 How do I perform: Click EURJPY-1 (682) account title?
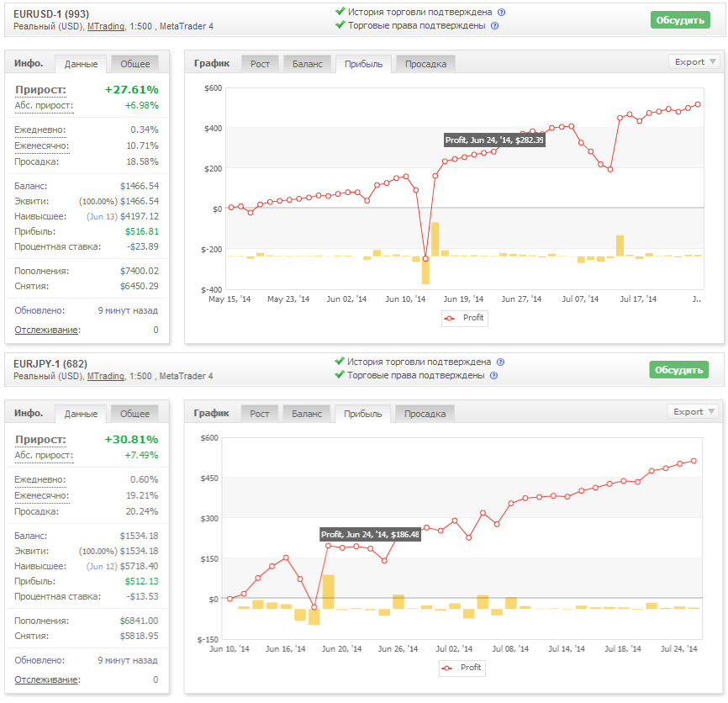tap(50, 364)
